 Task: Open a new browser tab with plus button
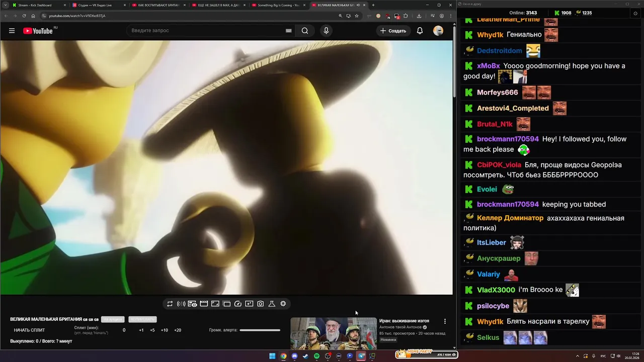(373, 5)
